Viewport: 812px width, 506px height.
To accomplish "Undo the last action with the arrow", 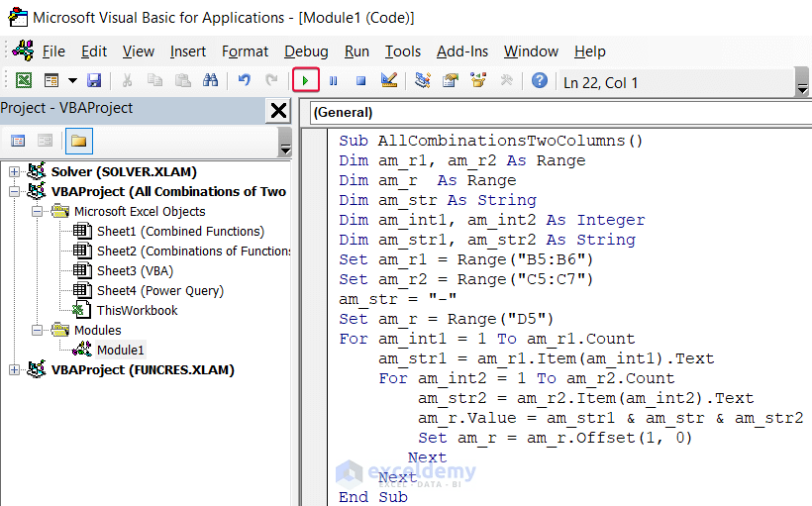I will 244,80.
